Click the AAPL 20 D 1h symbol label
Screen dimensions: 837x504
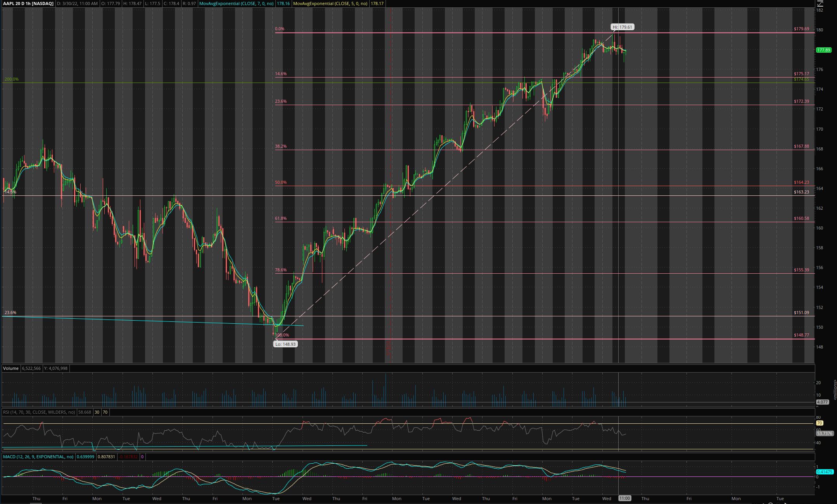tap(28, 3)
